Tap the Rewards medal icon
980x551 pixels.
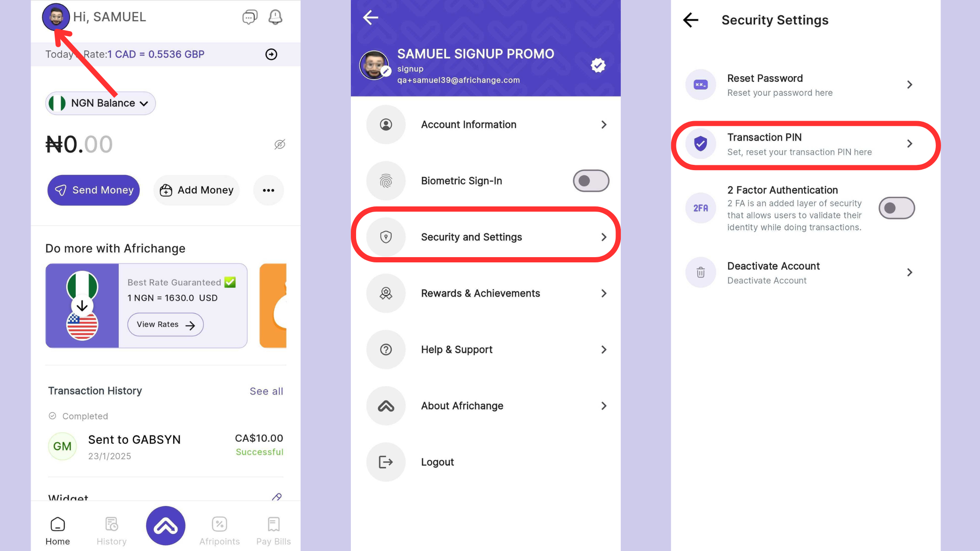click(386, 293)
